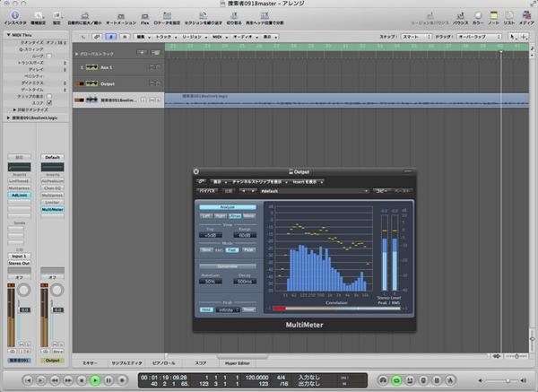Select the pointer tool in Arrange
The width and height of the screenshot is (538, 392).
coord(512,37)
